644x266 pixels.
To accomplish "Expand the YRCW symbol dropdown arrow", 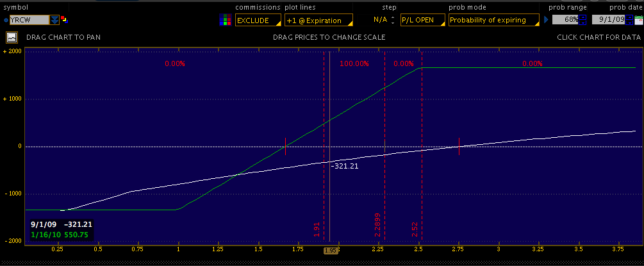I will click(54, 20).
